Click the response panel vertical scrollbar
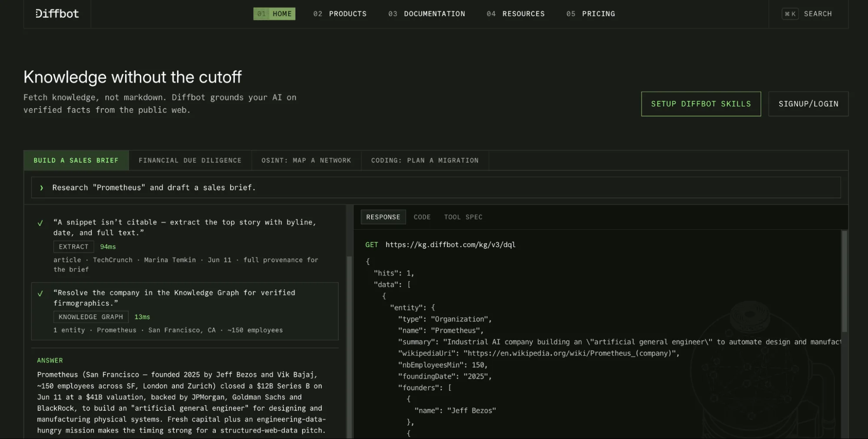 coord(844,281)
